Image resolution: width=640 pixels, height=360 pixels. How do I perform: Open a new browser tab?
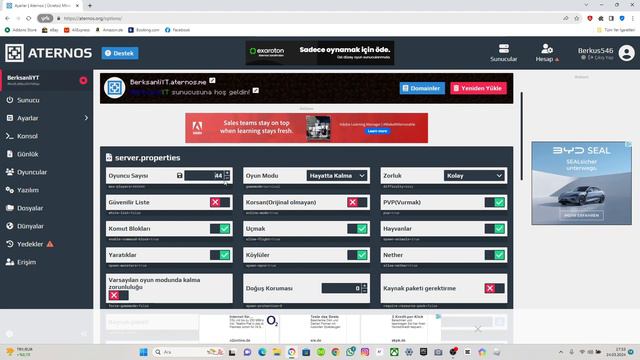(x=90, y=6)
